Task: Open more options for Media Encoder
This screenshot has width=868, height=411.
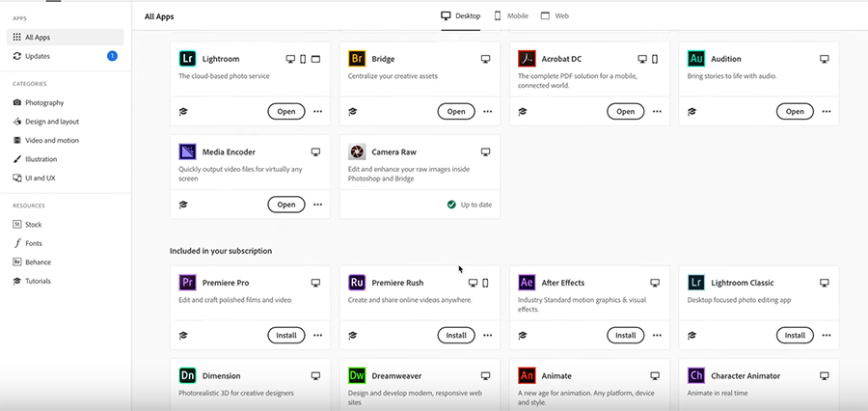Action: [x=317, y=205]
